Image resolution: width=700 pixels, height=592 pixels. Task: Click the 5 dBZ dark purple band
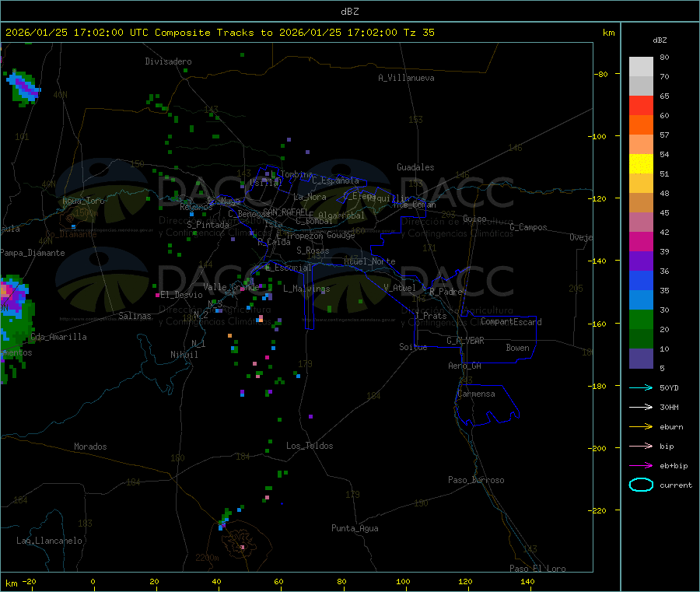641,359
